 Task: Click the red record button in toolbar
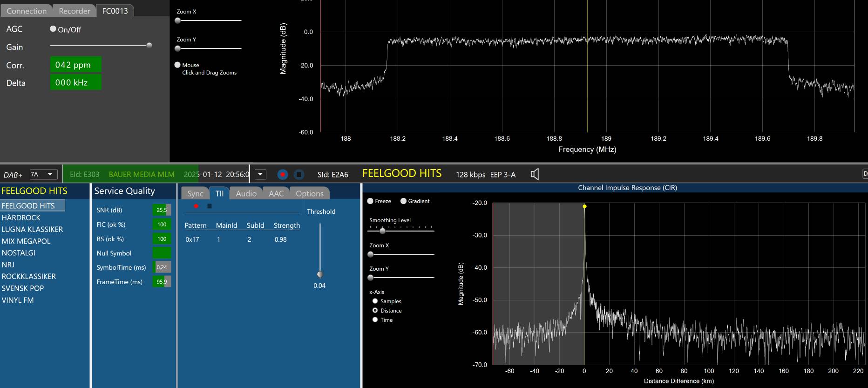(282, 174)
